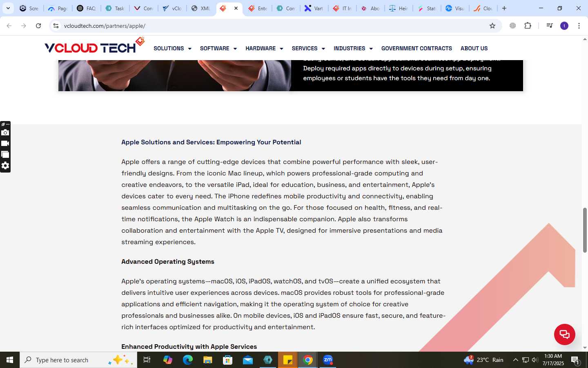Launch Copilot from the taskbar
Viewport: 588px width, 368px height.
point(167,360)
